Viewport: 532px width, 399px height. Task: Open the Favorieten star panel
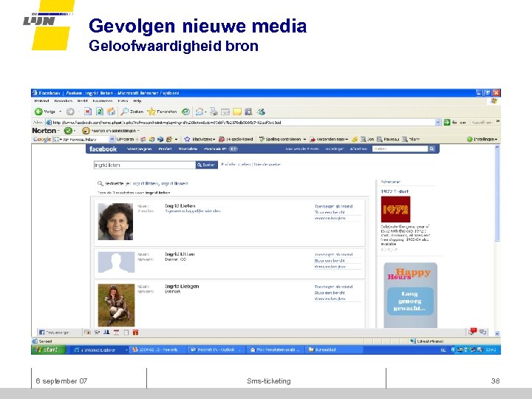pyautogui.click(x=162, y=112)
